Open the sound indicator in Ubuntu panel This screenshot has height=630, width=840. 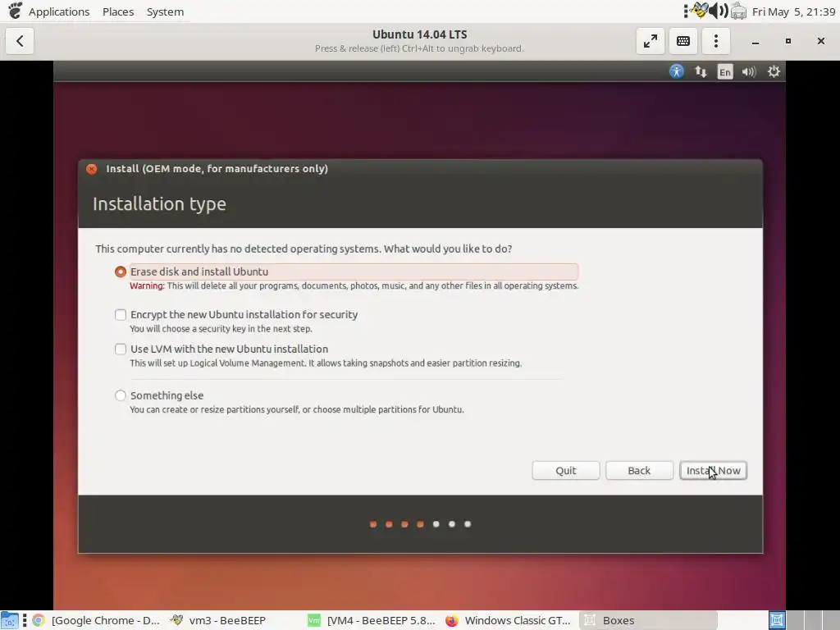749,71
